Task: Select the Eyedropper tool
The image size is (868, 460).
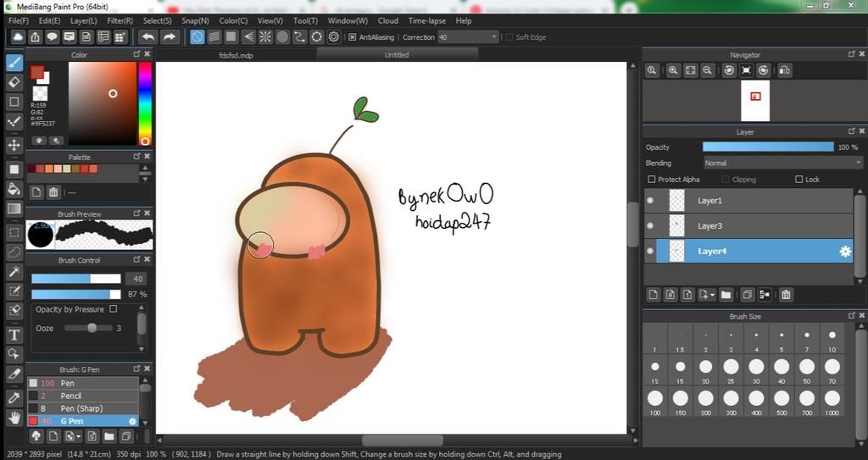Action: pos(14,397)
